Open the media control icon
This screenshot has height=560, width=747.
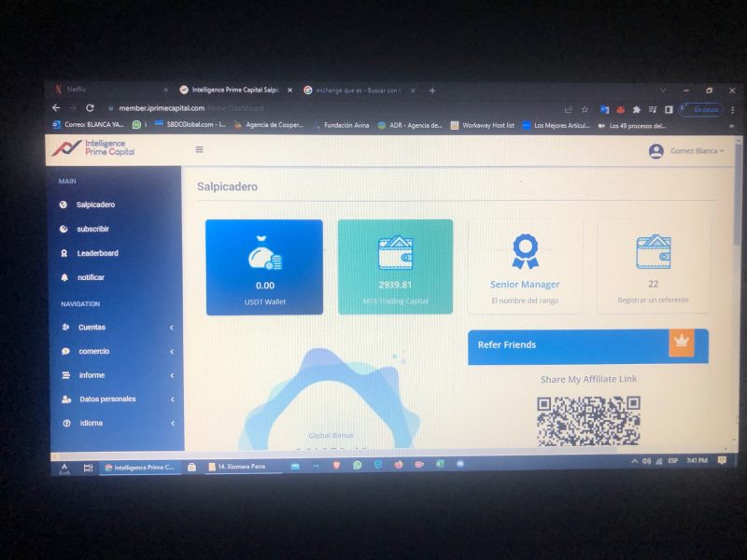click(x=653, y=110)
